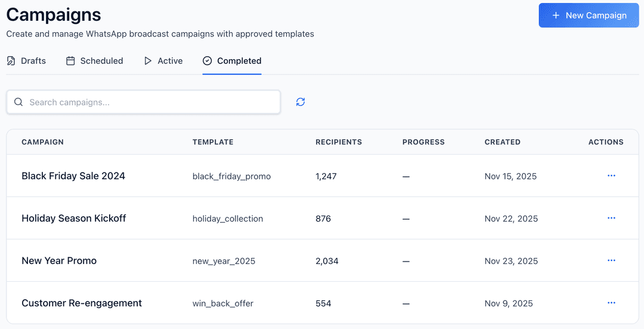Switch to the Active tab
The height and width of the screenshot is (329, 644).
coord(170,61)
